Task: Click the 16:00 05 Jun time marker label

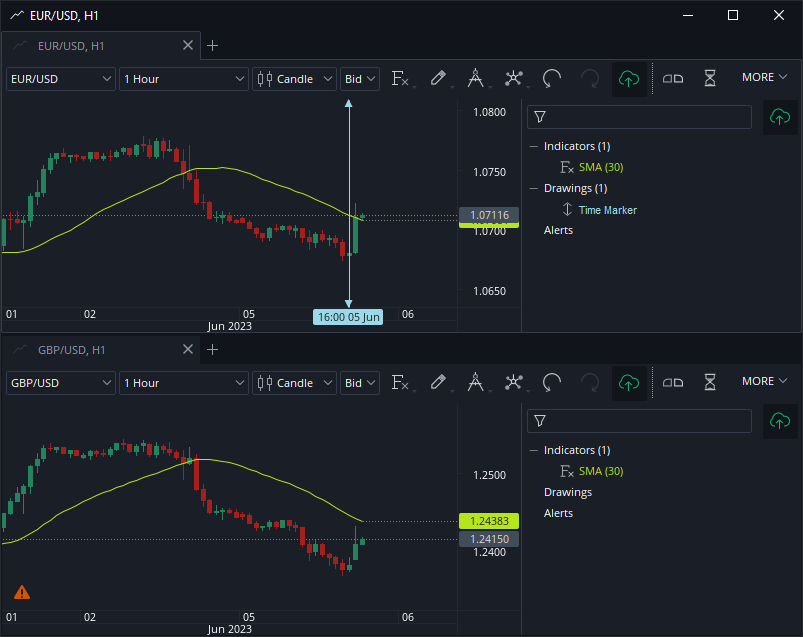Action: (348, 317)
